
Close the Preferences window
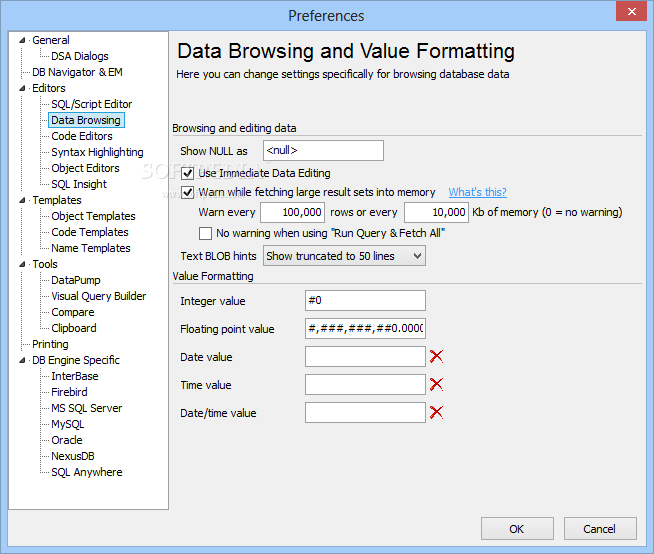pyautogui.click(x=626, y=14)
